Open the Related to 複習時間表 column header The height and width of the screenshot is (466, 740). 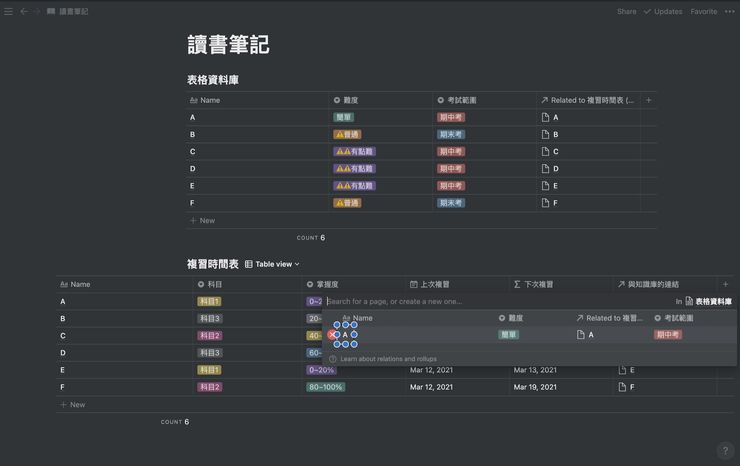click(x=588, y=100)
